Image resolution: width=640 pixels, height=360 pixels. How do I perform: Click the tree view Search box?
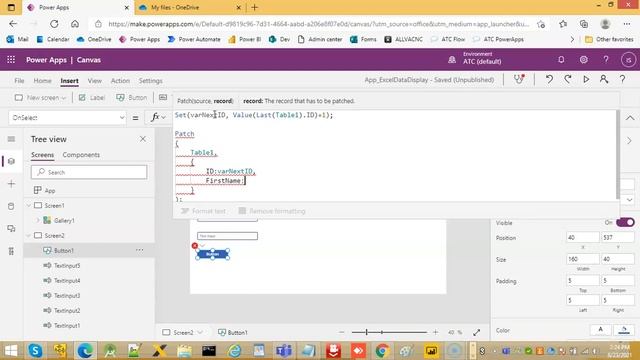click(89, 172)
